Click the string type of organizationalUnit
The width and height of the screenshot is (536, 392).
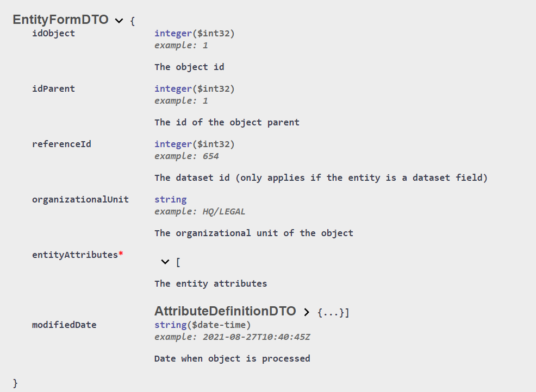[x=170, y=199]
